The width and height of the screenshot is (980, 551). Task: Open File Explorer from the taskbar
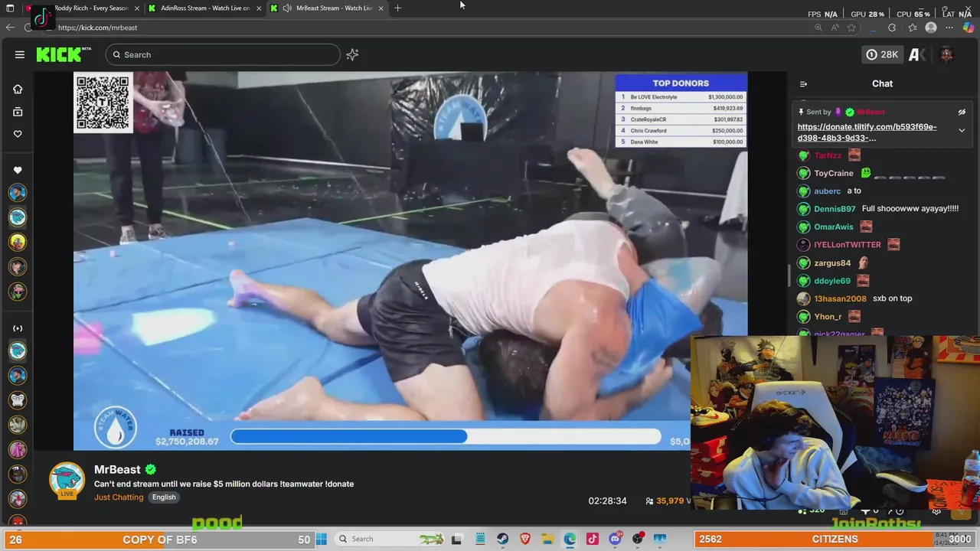point(547,539)
